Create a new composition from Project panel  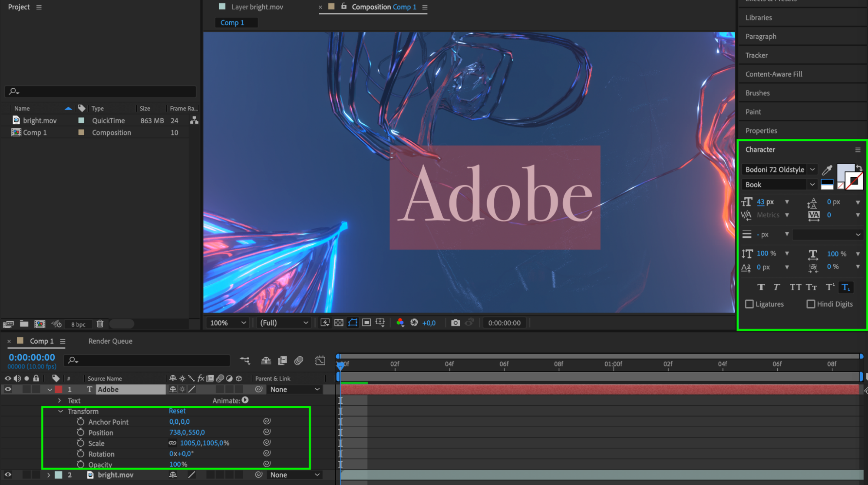pyautogui.click(x=40, y=324)
